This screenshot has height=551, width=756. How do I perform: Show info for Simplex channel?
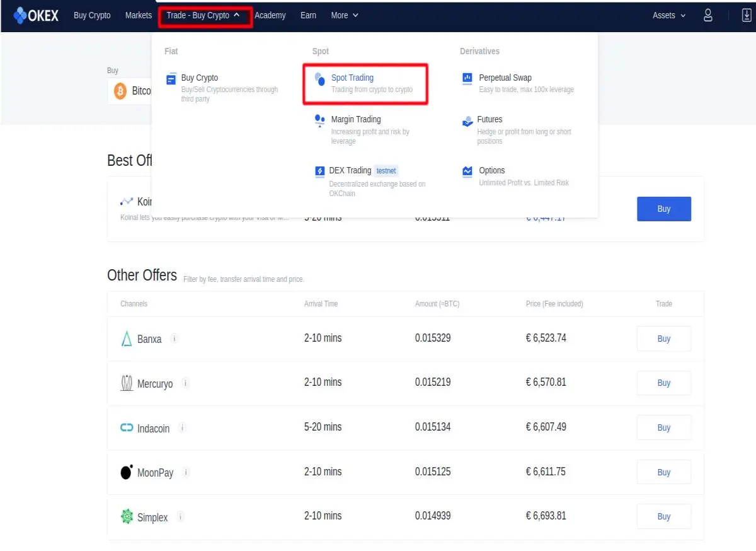tap(181, 517)
